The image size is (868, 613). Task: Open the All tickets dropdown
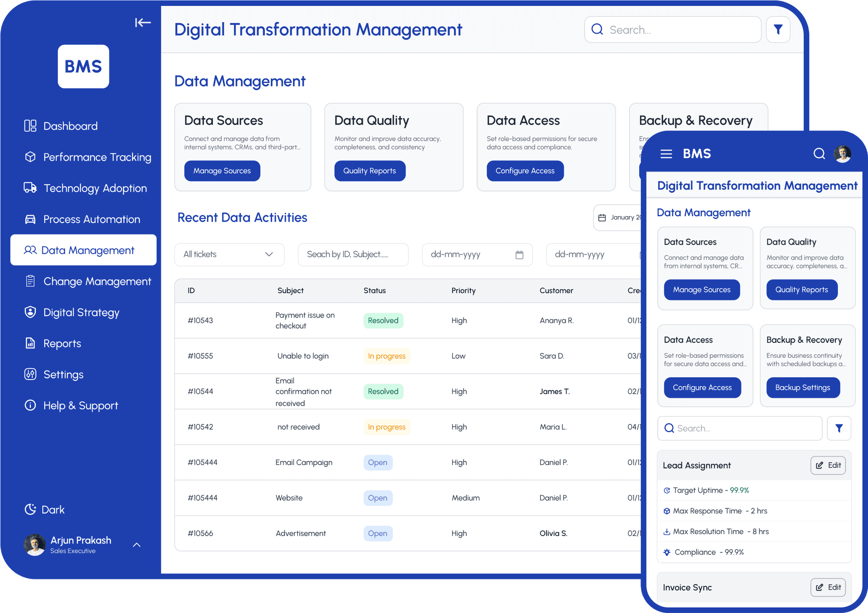[x=229, y=254]
